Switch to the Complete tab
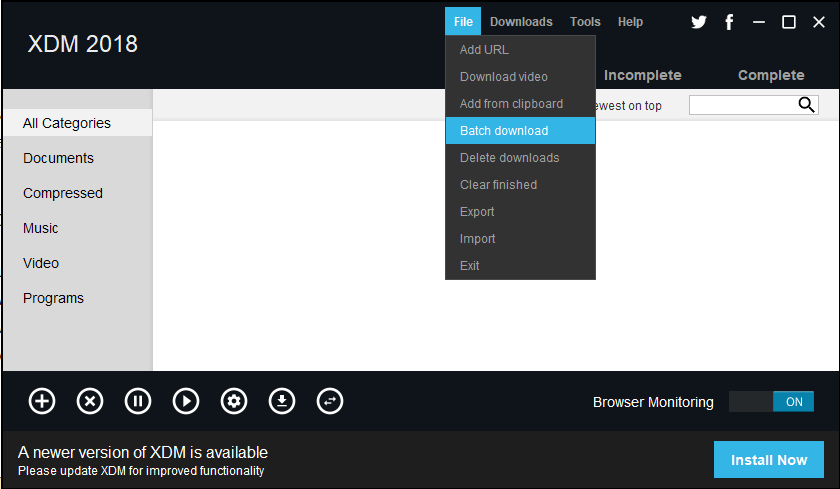Screen dimensions: 840x489 771,75
